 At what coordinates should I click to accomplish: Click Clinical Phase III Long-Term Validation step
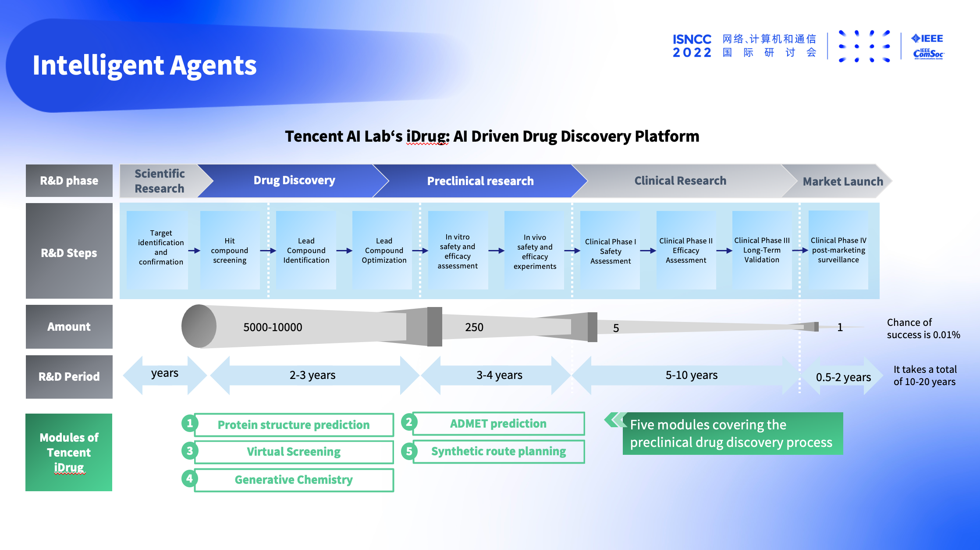click(x=762, y=250)
